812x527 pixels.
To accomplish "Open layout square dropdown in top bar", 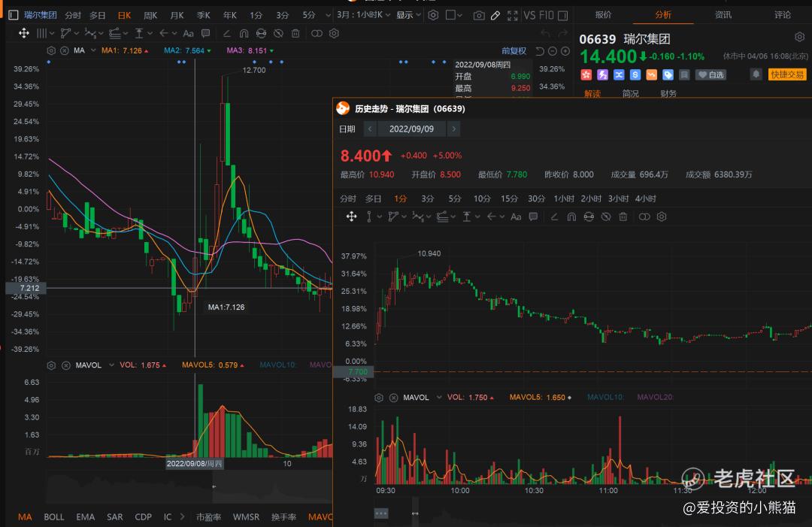I will click(454, 16).
